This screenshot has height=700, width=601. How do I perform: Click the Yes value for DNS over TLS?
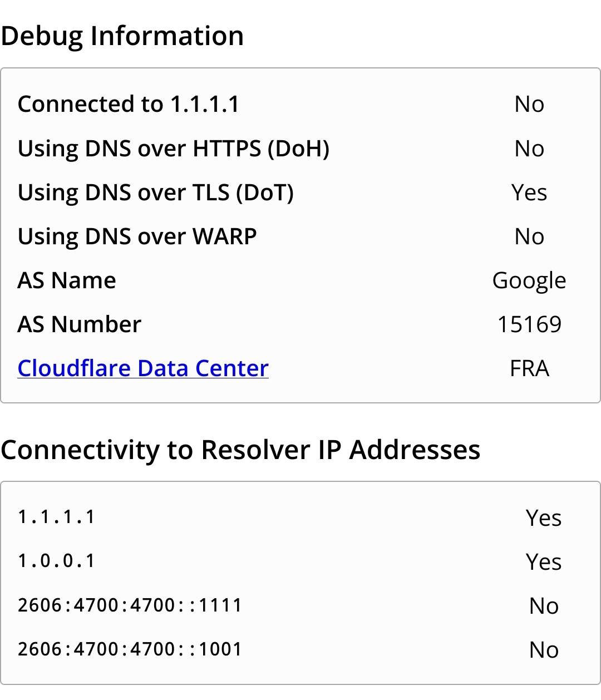point(529,193)
